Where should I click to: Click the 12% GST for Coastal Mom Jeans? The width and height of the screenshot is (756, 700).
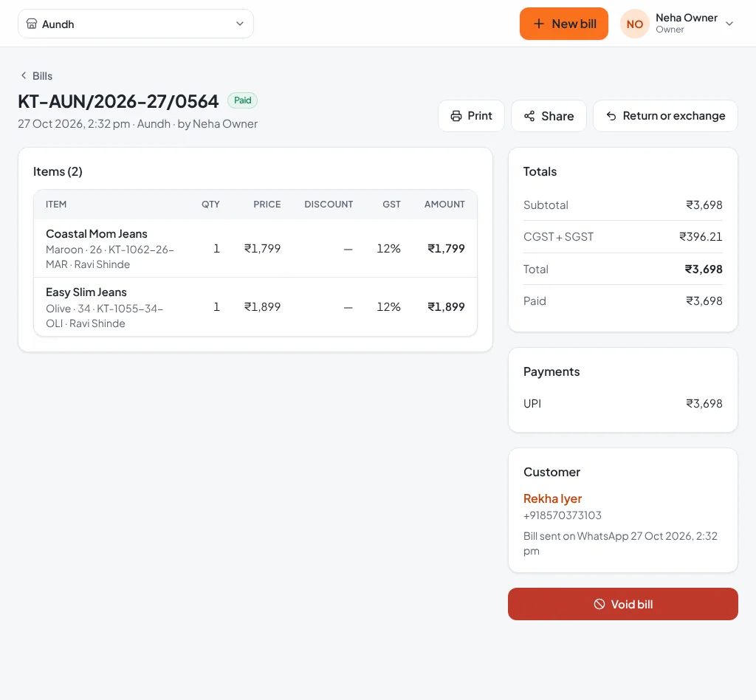(388, 248)
